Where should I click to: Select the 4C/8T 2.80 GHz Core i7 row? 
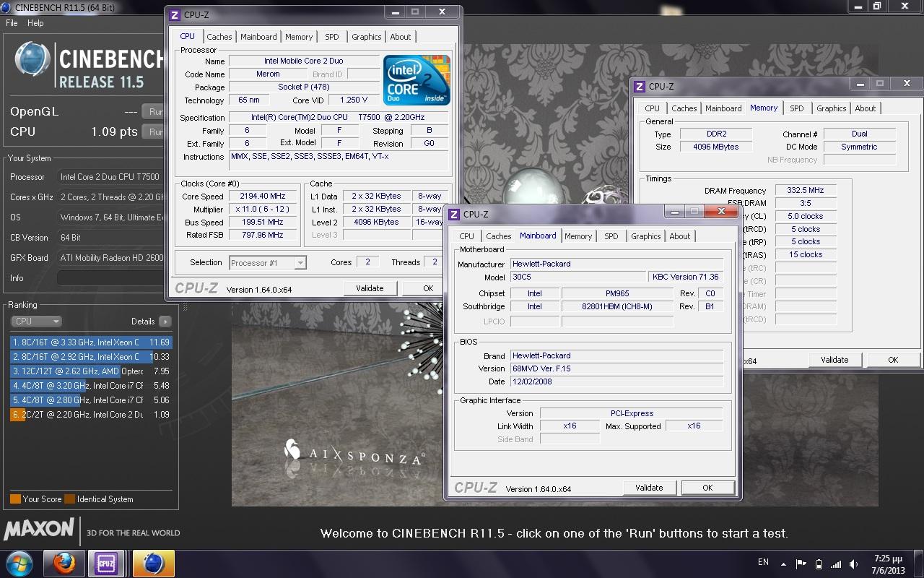click(x=91, y=400)
